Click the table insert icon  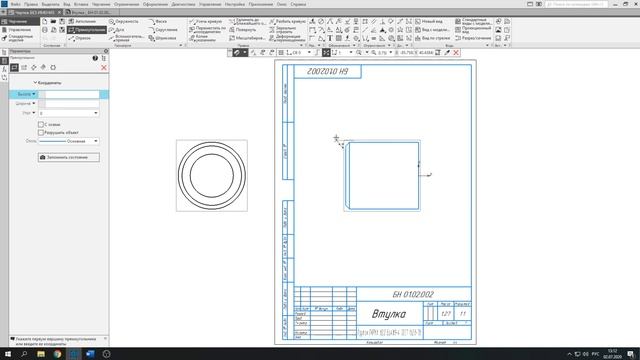tap(339, 38)
